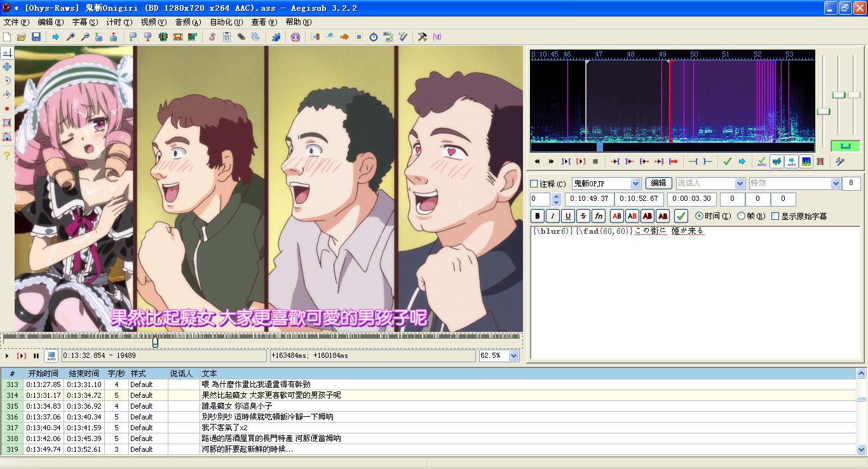Toggle strikeout S formatting button
Image resolution: width=868 pixels, height=469 pixels.
(583, 216)
